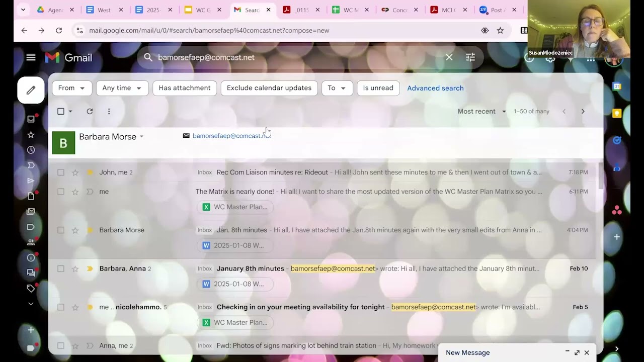This screenshot has height=362, width=644.
Task: Switch to the WC G slides tab
Action: pos(203,10)
